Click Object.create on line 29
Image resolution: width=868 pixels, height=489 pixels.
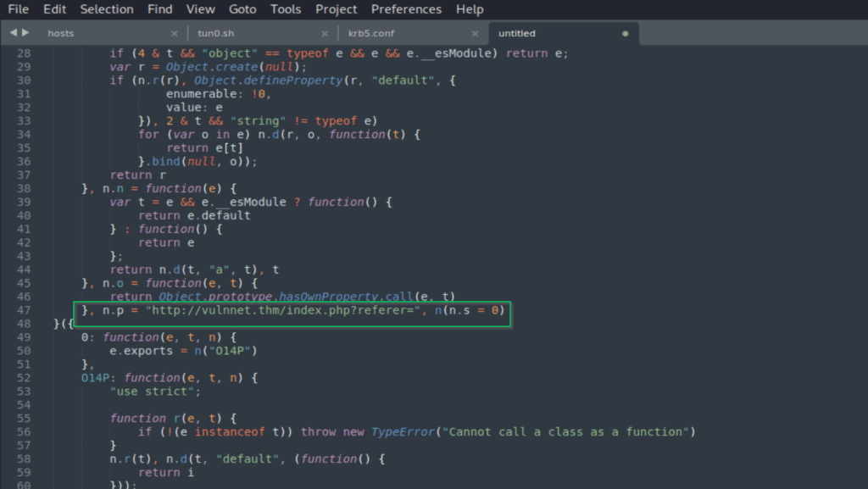pos(212,67)
